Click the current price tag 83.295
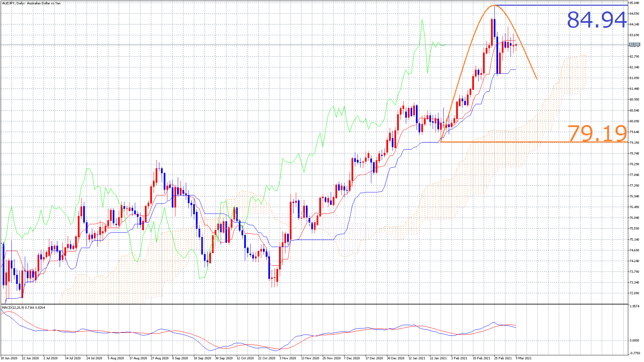Viewport: 644px width, 362px height. click(634, 45)
